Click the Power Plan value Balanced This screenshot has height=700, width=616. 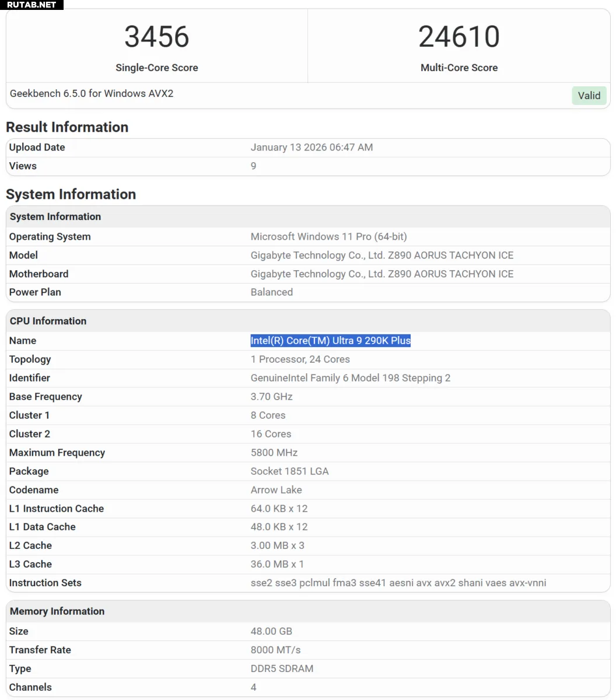pos(272,292)
